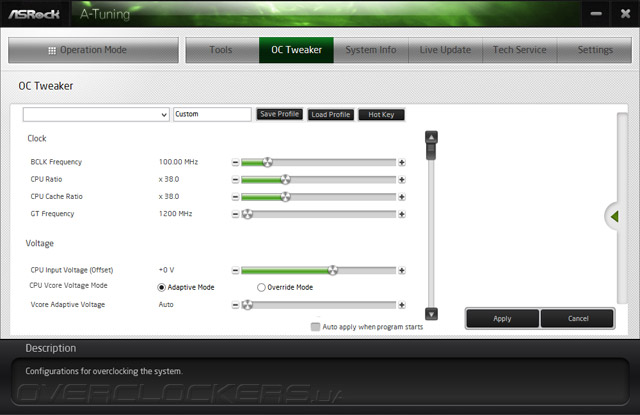Click the CPU Ratio slider handle
This screenshot has width=640, height=415.
tap(286, 180)
